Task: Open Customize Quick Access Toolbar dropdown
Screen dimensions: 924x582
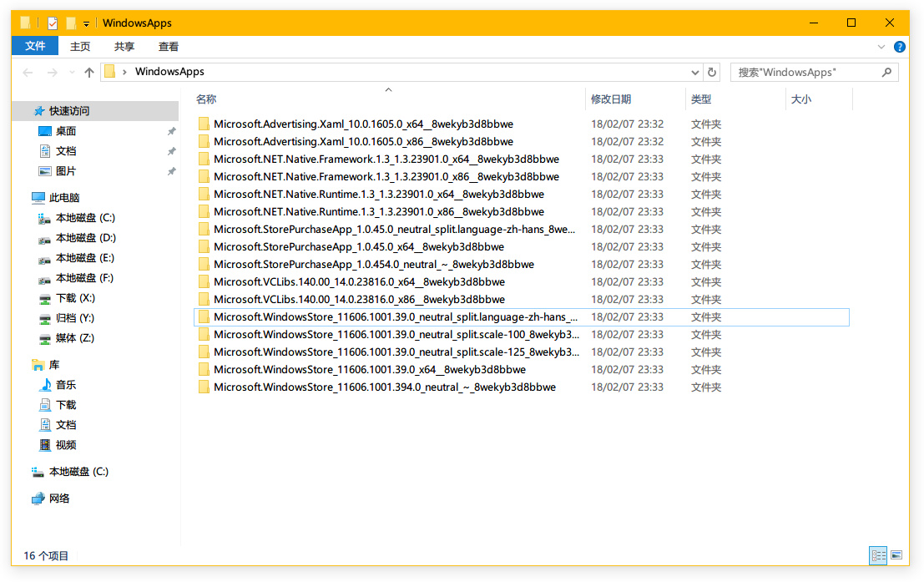Action: pyautogui.click(x=86, y=23)
